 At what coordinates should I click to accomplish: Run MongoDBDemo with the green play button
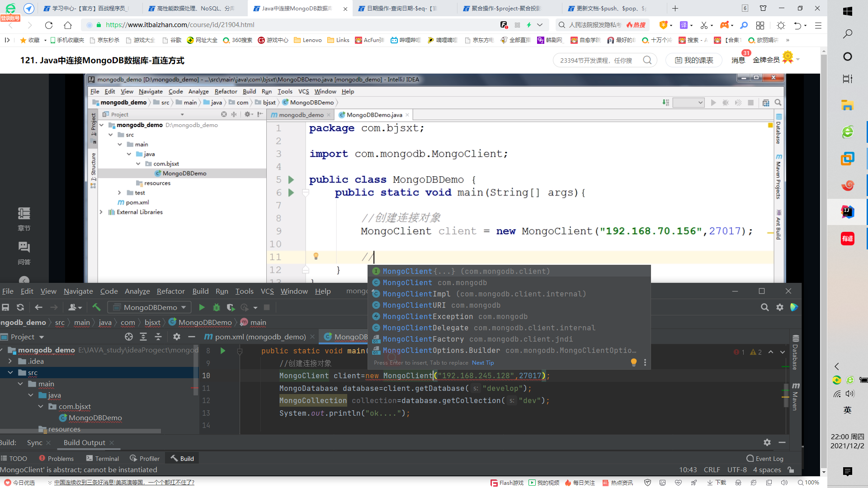[202, 307]
